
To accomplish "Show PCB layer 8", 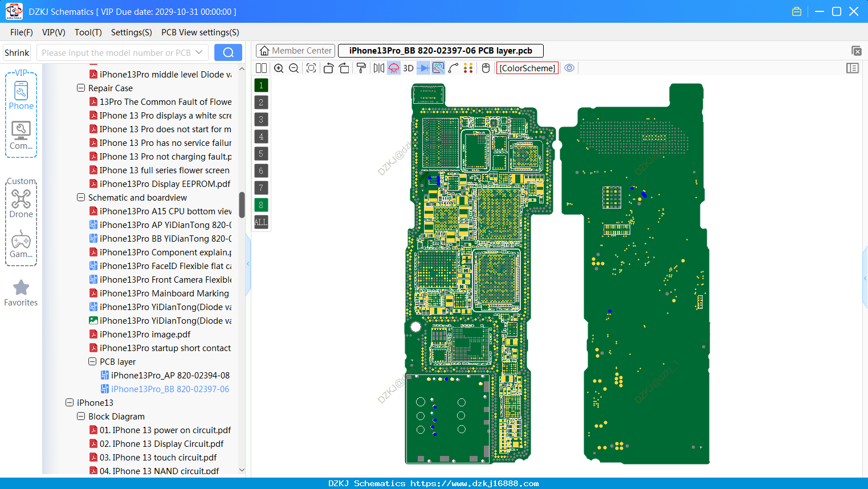I will [x=261, y=205].
